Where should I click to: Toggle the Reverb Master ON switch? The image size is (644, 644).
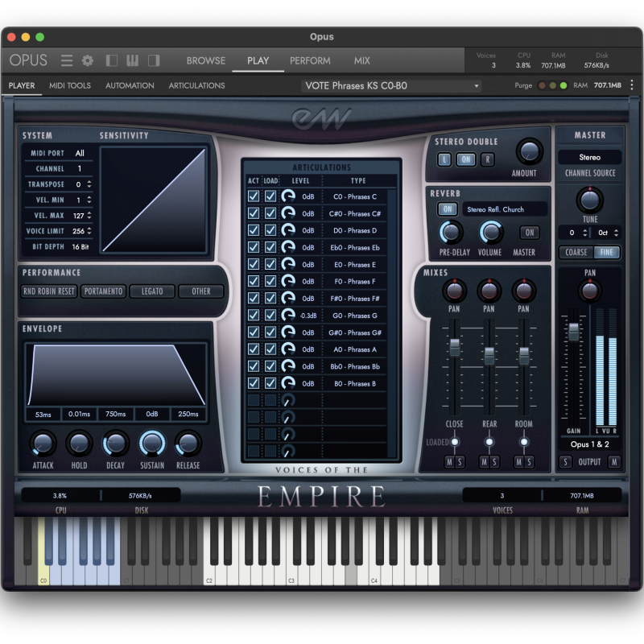click(x=530, y=233)
